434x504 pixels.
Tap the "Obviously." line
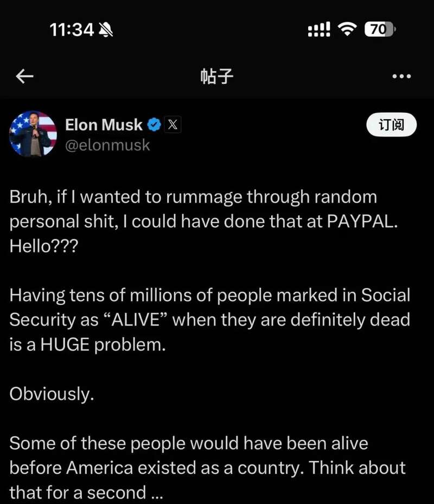tap(52, 393)
